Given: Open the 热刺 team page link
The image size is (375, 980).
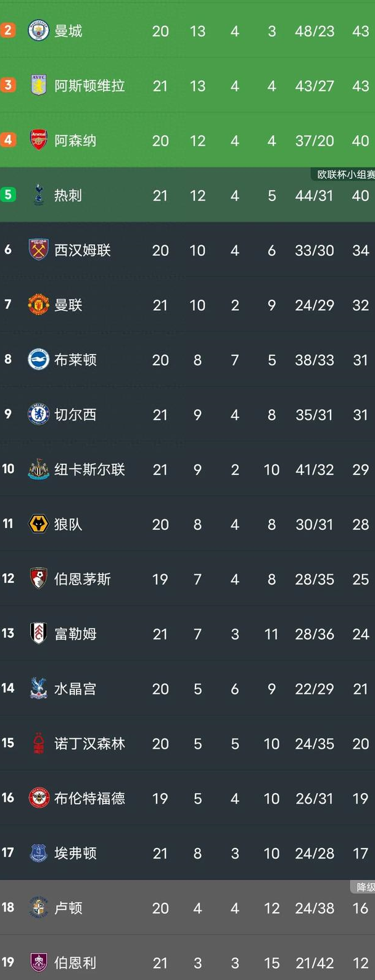Looking at the screenshot, I should (68, 196).
